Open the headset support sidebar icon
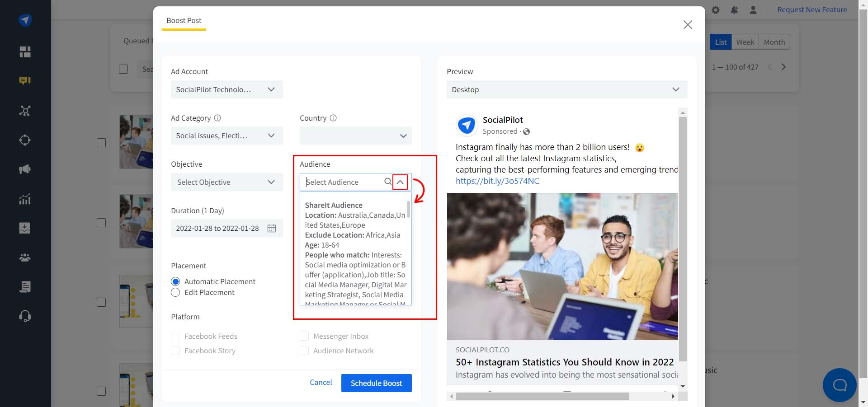The width and height of the screenshot is (868, 407). point(25,316)
